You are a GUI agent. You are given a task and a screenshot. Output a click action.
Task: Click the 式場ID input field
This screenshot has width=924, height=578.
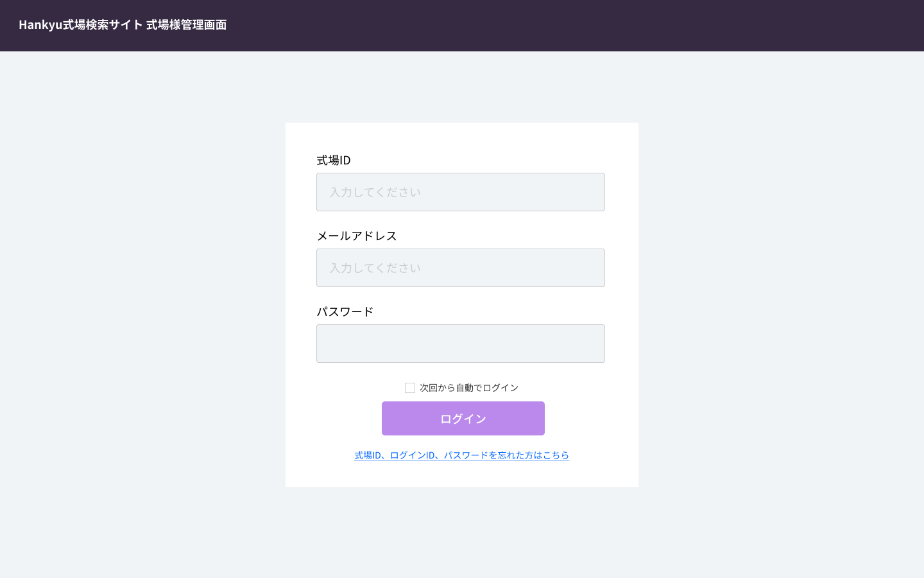[x=460, y=192]
